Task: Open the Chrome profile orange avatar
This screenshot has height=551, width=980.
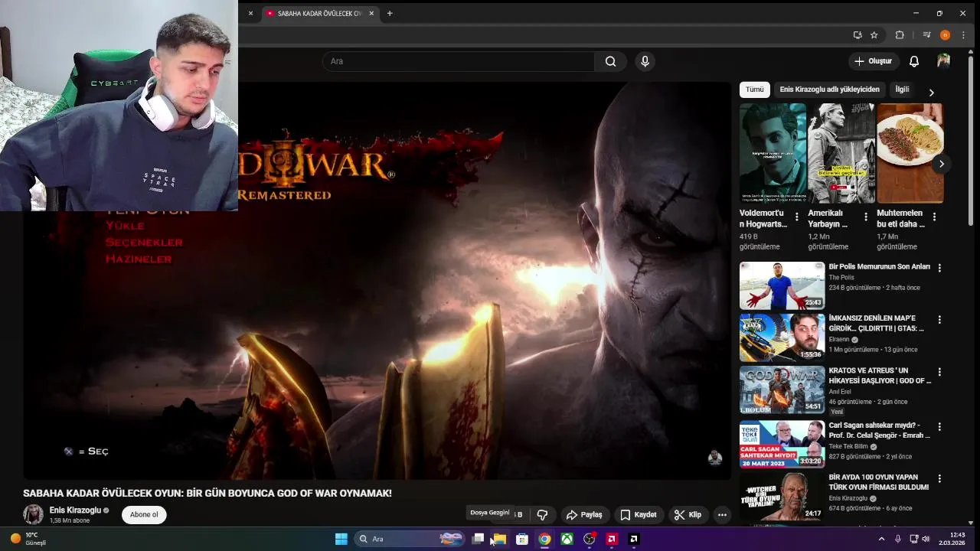Action: (x=945, y=35)
